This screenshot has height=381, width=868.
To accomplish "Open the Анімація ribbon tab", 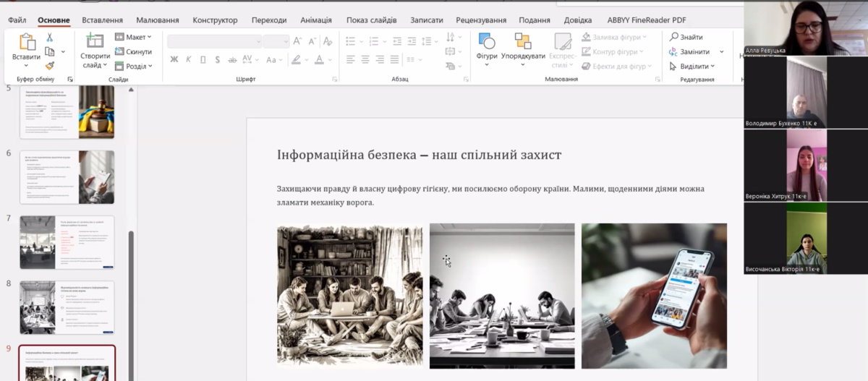I will (x=315, y=20).
